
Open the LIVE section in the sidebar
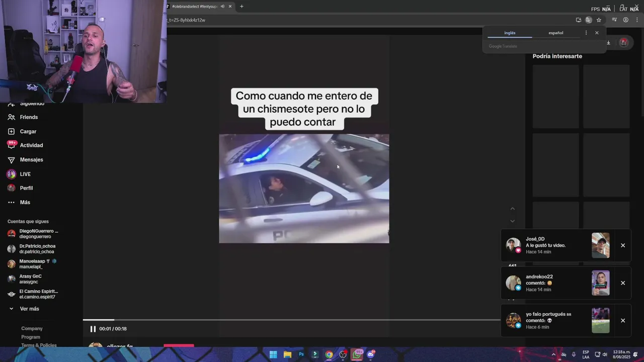click(x=19, y=174)
